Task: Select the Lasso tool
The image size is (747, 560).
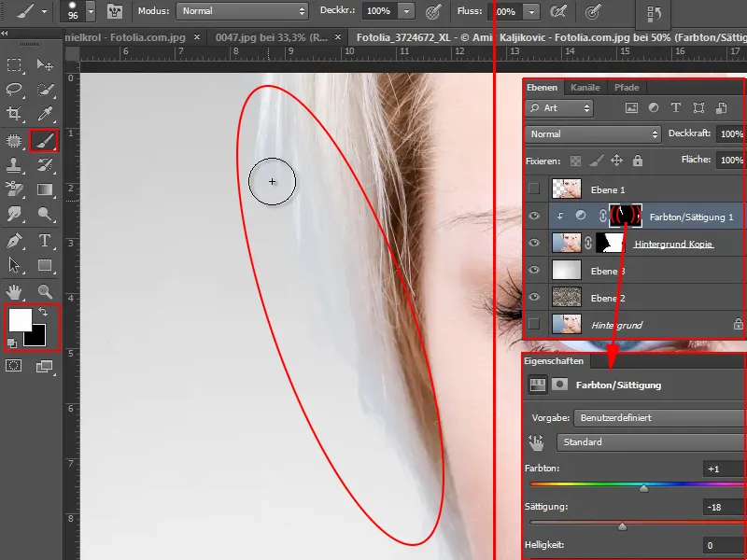Action: [x=14, y=89]
